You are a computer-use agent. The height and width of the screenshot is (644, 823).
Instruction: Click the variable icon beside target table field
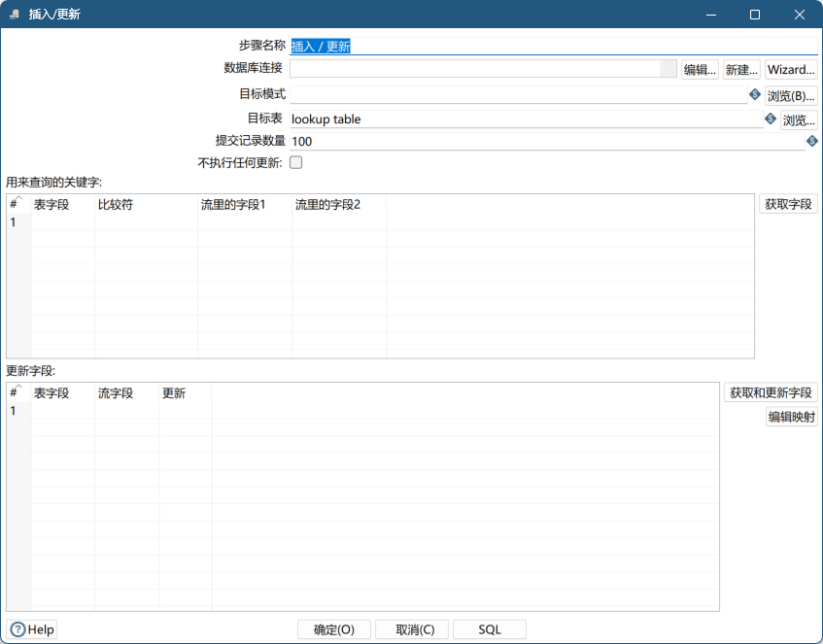point(771,119)
